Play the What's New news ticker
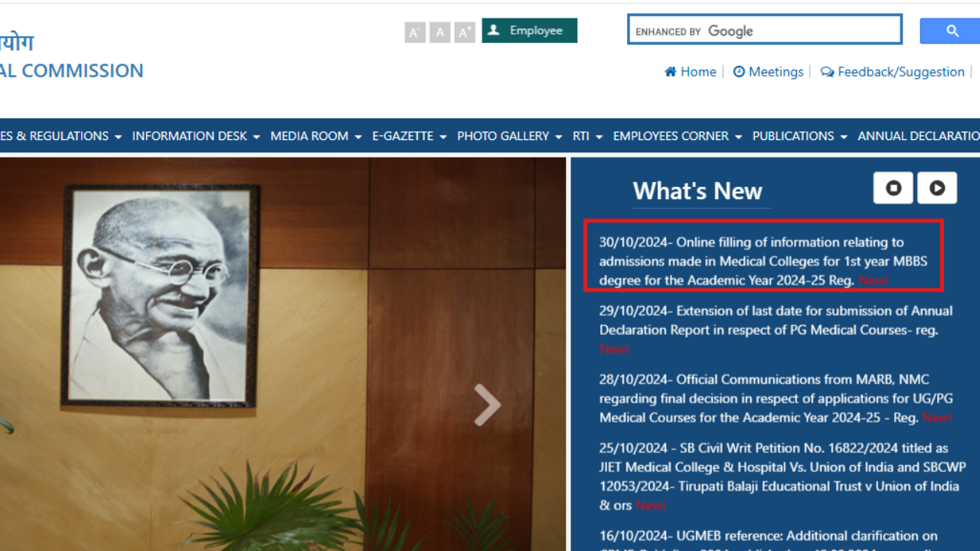980x551 pixels. [x=936, y=188]
